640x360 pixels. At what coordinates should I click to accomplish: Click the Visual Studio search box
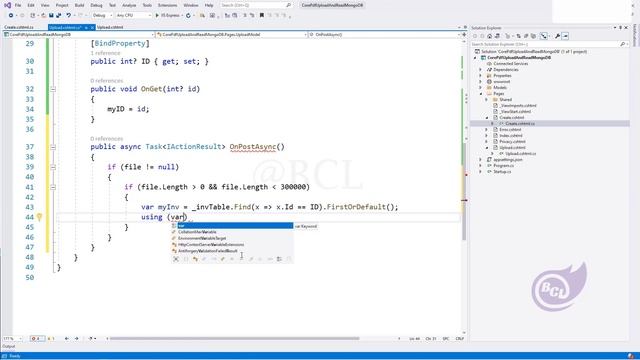tap(256, 5)
